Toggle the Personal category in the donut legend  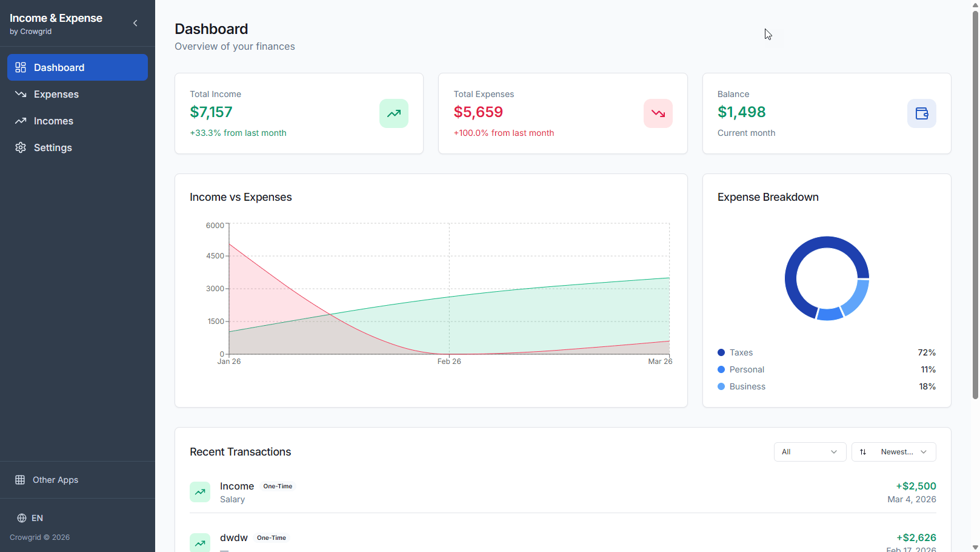tap(747, 369)
